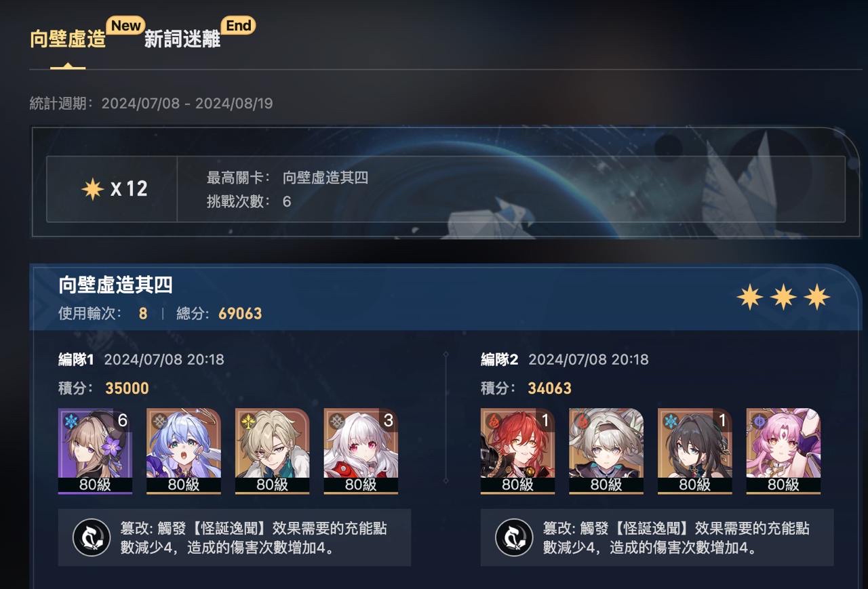The width and height of the screenshot is (868, 589).
Task: Click the 編隊1 score 35000
Action: point(127,388)
